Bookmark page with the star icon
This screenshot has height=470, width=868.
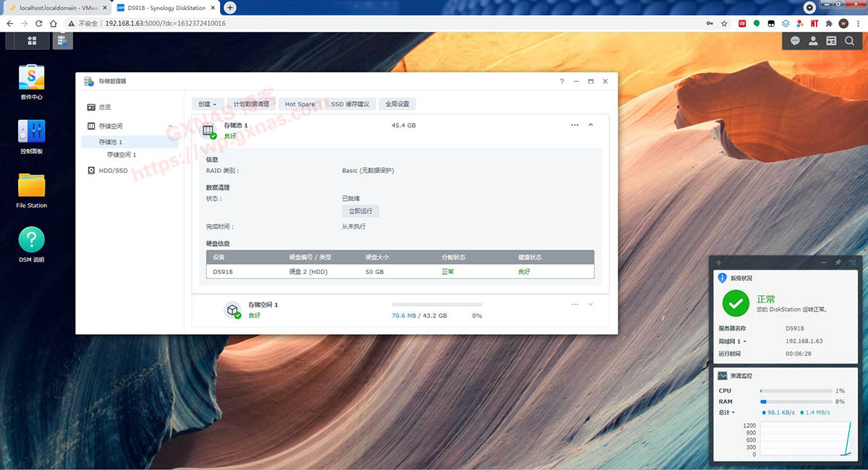point(724,23)
